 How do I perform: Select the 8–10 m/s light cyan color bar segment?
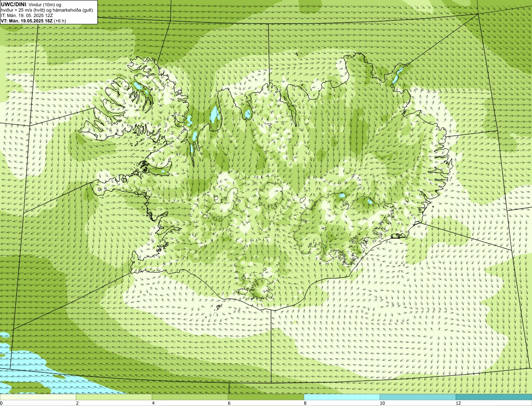click(x=342, y=397)
